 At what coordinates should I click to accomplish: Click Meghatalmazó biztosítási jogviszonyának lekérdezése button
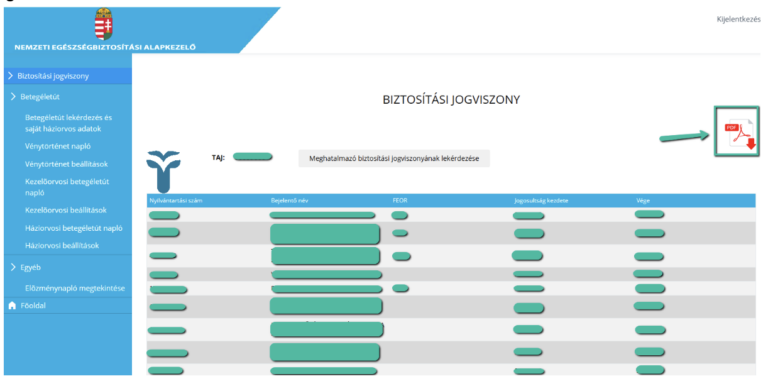click(394, 159)
